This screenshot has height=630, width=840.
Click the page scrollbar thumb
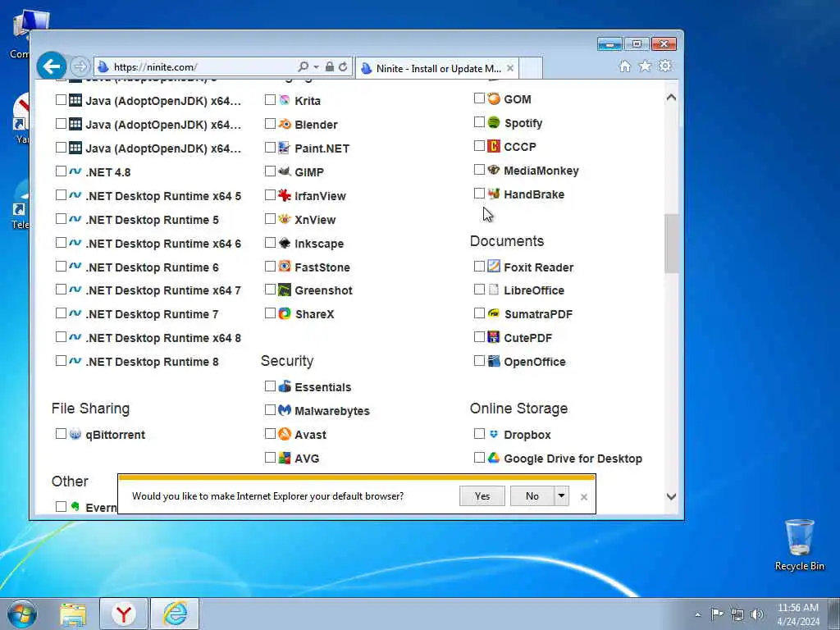[671, 244]
